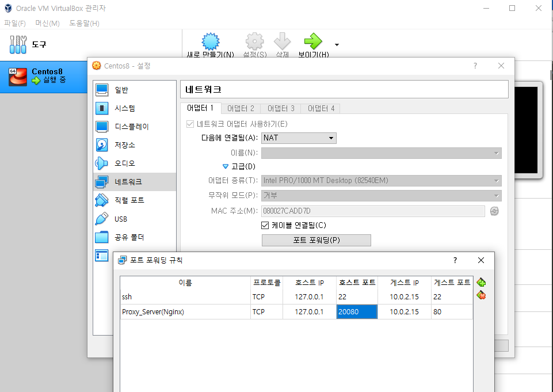Open Adapter Type (어댑터 종류) dropdown
Image resolution: width=553 pixels, height=392 pixels.
click(382, 181)
